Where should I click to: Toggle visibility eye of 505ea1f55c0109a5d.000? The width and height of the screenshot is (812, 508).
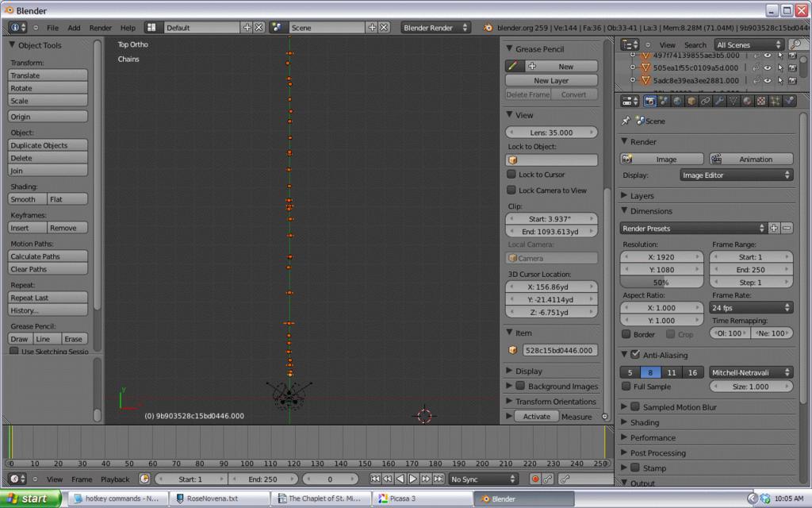tap(768, 67)
